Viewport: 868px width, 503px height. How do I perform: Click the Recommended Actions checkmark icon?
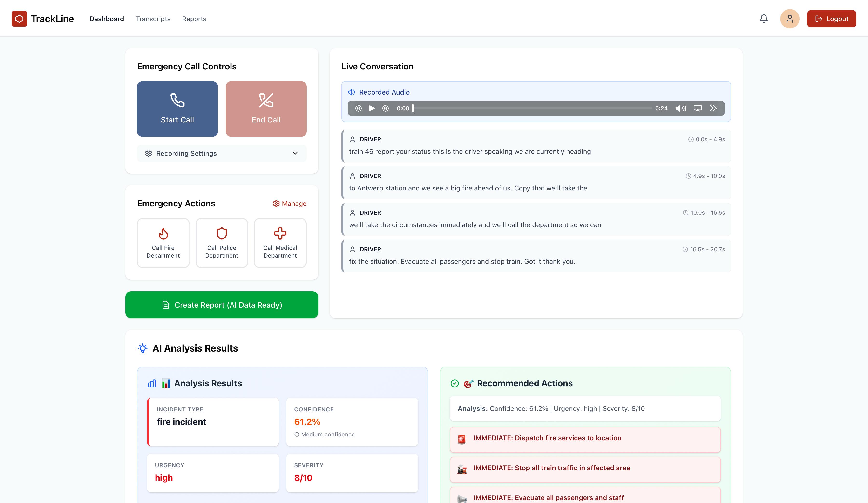click(455, 383)
